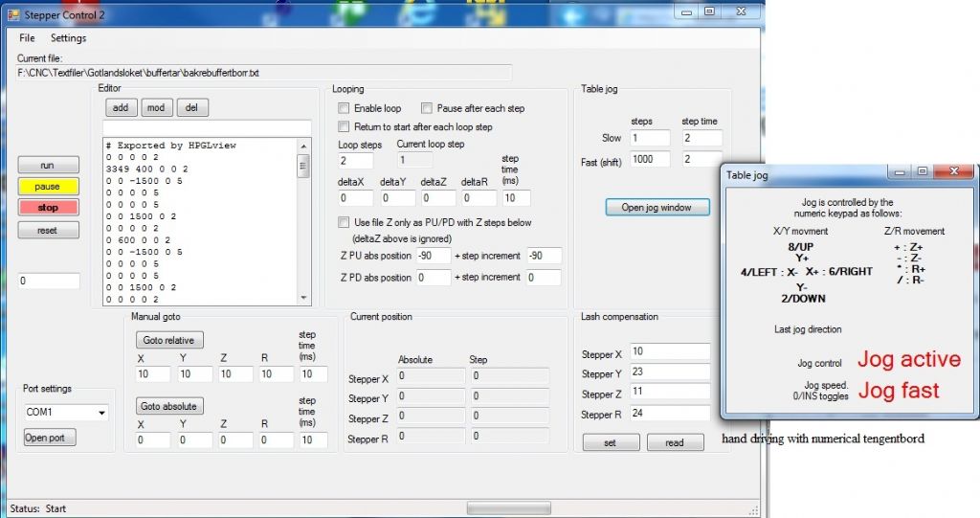Click the Fast (shift) steps input field

coord(650,160)
